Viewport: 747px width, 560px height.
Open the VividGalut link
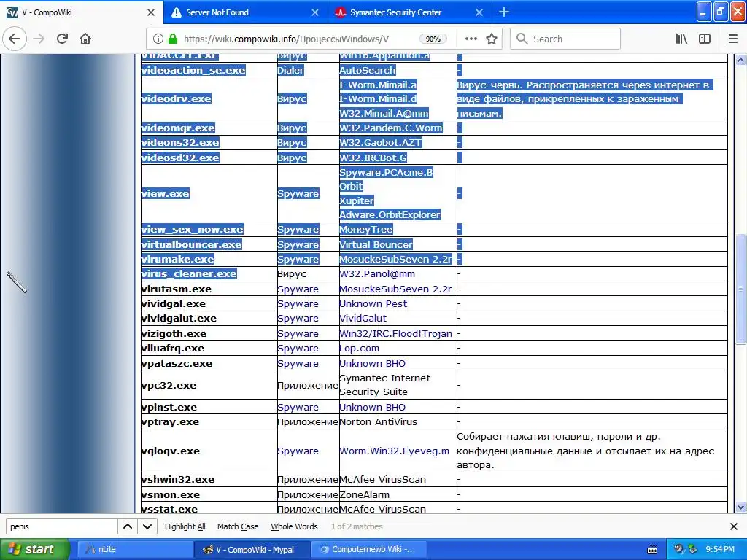coord(363,318)
